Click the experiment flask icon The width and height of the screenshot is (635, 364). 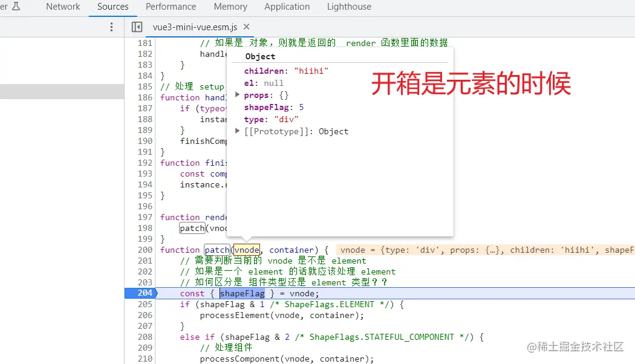click(x=16, y=7)
